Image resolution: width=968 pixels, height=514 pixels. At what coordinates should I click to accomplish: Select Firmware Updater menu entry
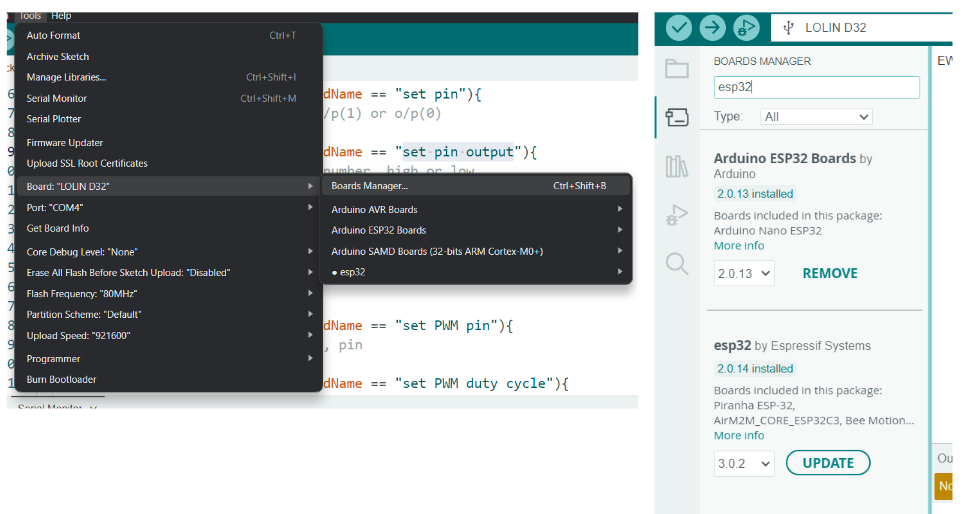click(x=168, y=143)
